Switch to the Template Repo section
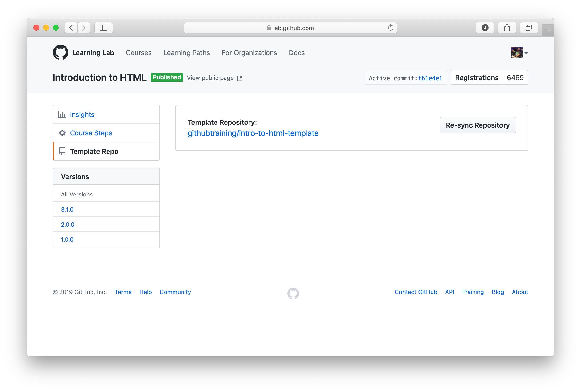This screenshot has height=392, width=581. point(94,151)
